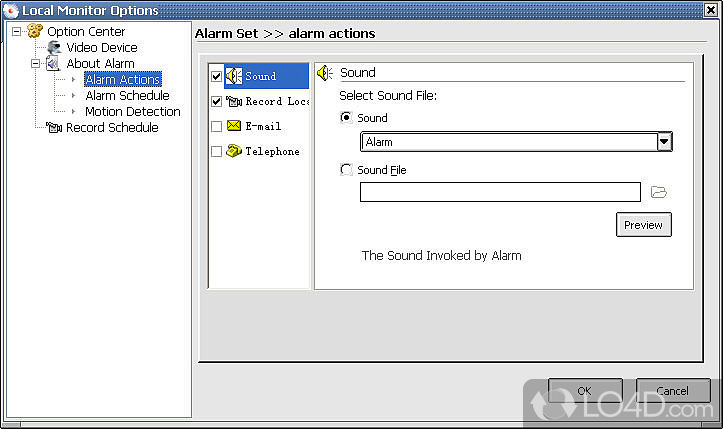Collapse the Option Center tree node
The width and height of the screenshot is (723, 429).
tap(17, 31)
